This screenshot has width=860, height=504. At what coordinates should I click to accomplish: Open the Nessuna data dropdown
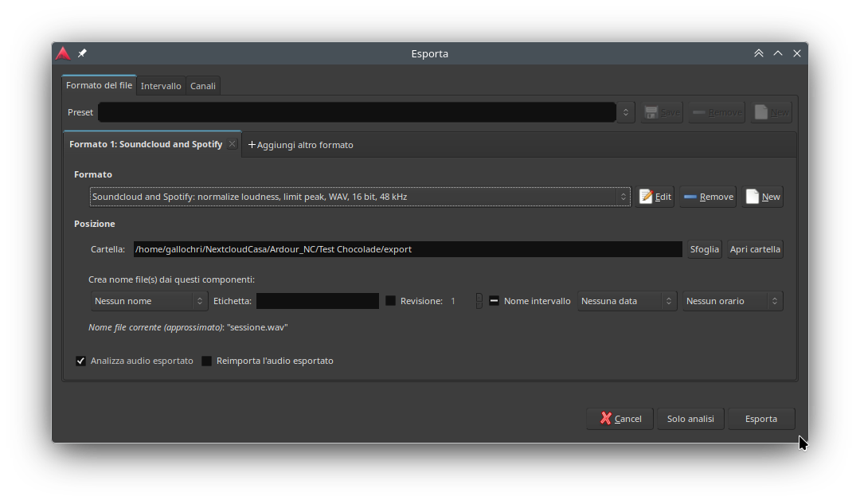tap(626, 301)
